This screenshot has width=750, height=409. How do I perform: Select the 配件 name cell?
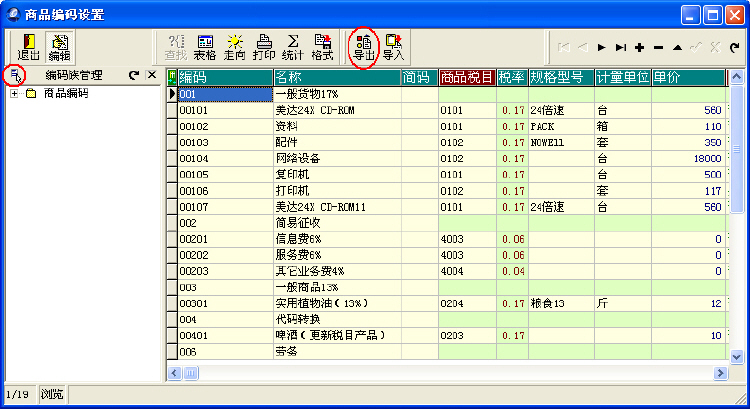point(337,143)
